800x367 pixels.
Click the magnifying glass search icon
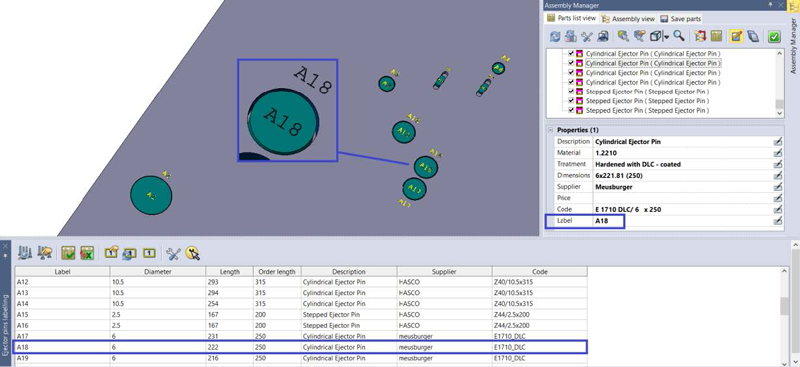pyautogui.click(x=678, y=36)
